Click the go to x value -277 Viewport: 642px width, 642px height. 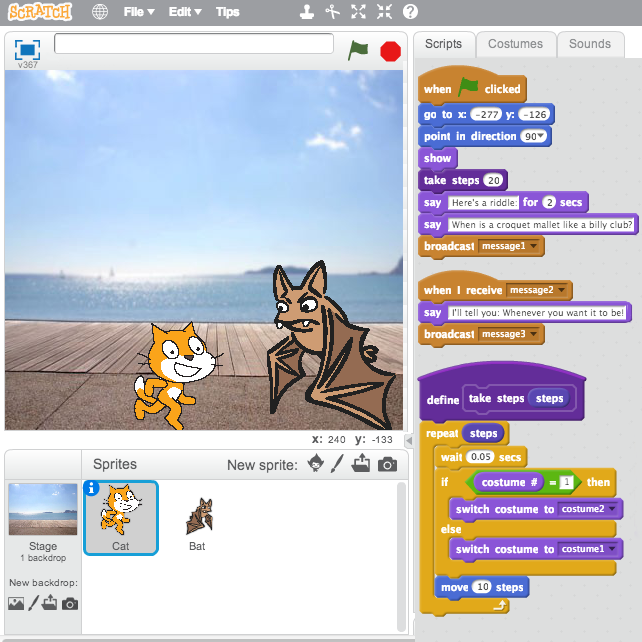[x=486, y=114]
